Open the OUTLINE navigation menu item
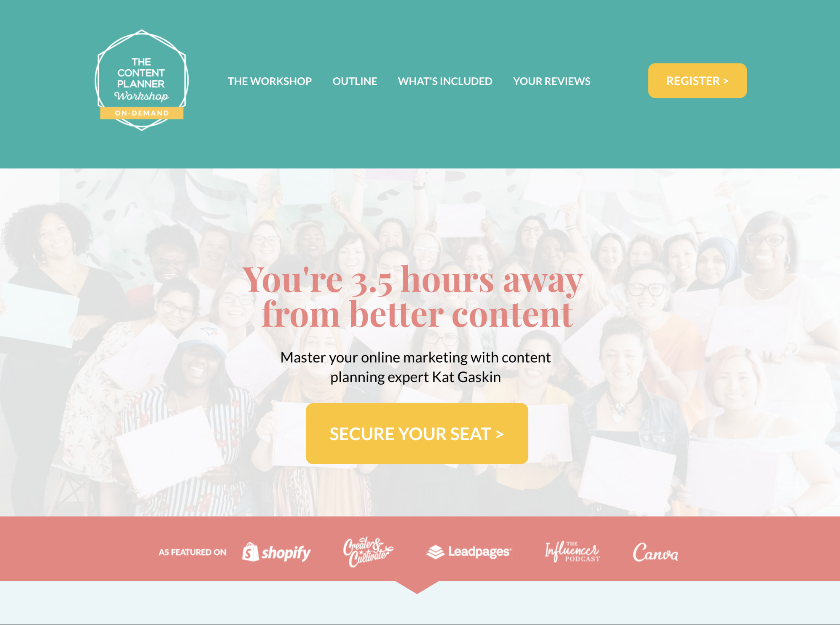840x625 pixels. tap(356, 81)
